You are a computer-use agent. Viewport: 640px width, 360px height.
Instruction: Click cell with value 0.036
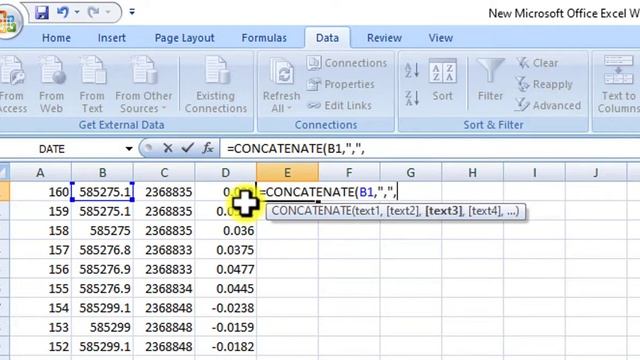click(226, 231)
